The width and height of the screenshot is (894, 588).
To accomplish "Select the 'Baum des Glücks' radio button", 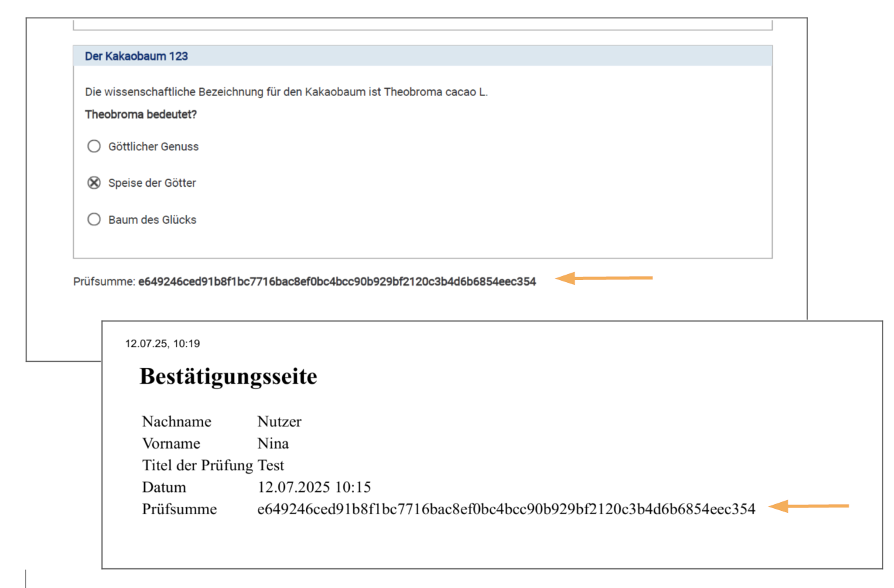I will tap(94, 219).
